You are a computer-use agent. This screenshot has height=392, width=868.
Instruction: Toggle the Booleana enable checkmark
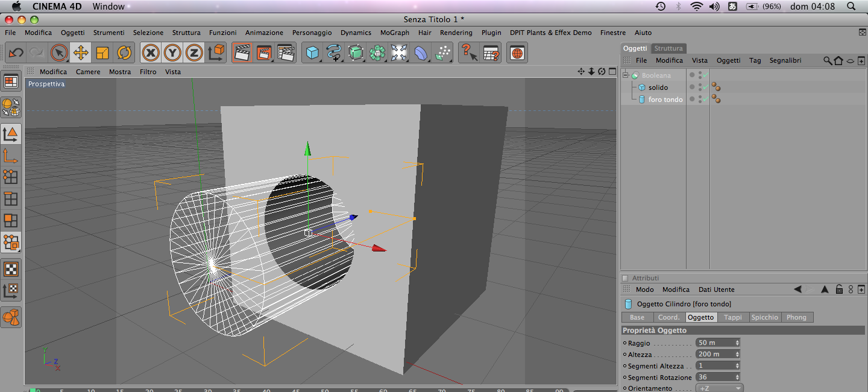coord(705,75)
